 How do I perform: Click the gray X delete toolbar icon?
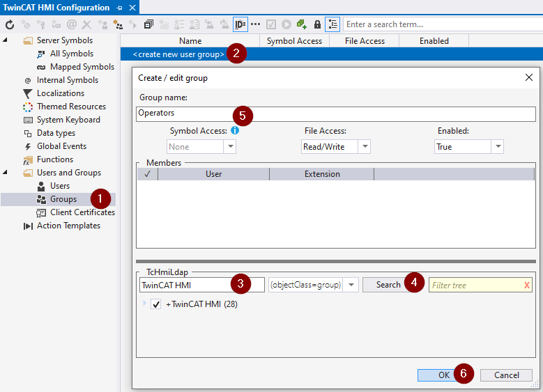tap(87, 24)
